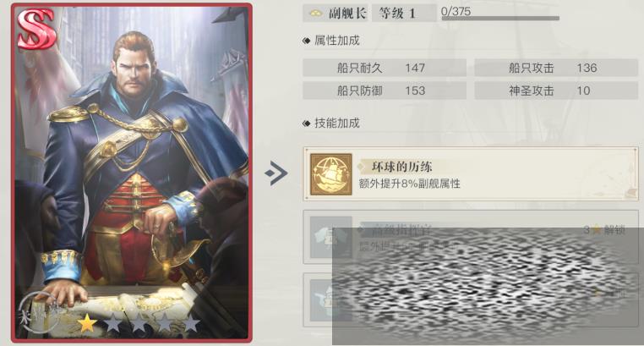Open the captain character portrait card
Viewport: 644px width, 346px height.
coord(132,173)
